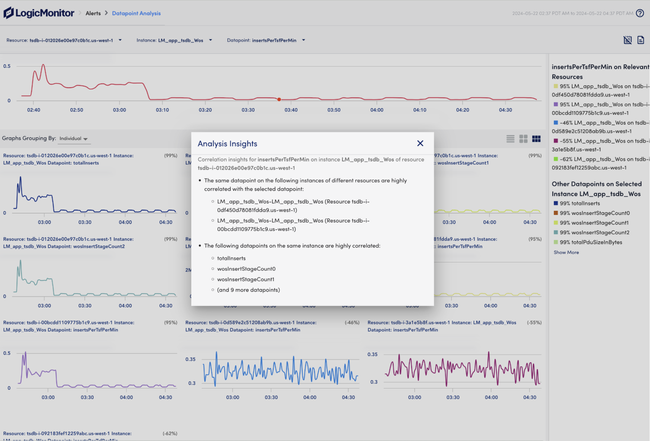650x441 pixels.
Task: Click the LogicMonitor logo
Action: point(39,13)
